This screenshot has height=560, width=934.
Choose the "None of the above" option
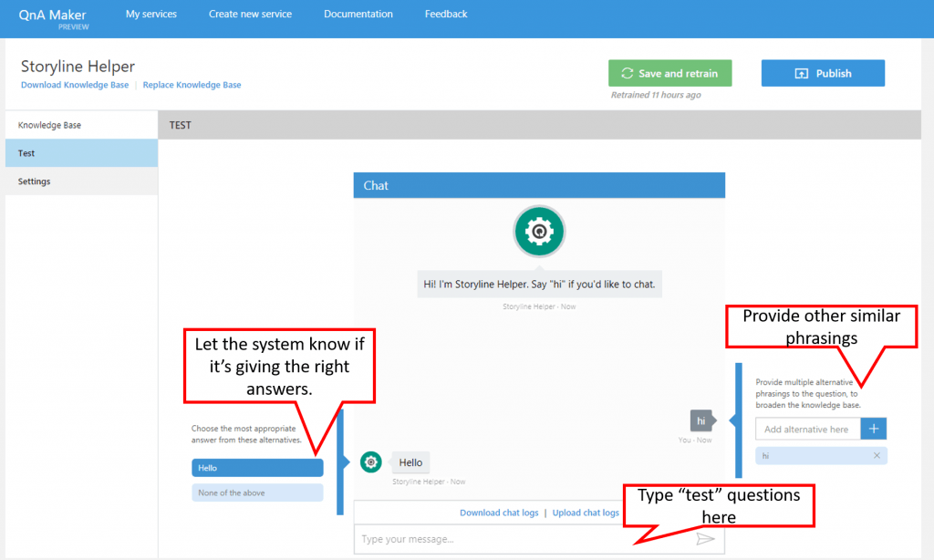(x=257, y=492)
